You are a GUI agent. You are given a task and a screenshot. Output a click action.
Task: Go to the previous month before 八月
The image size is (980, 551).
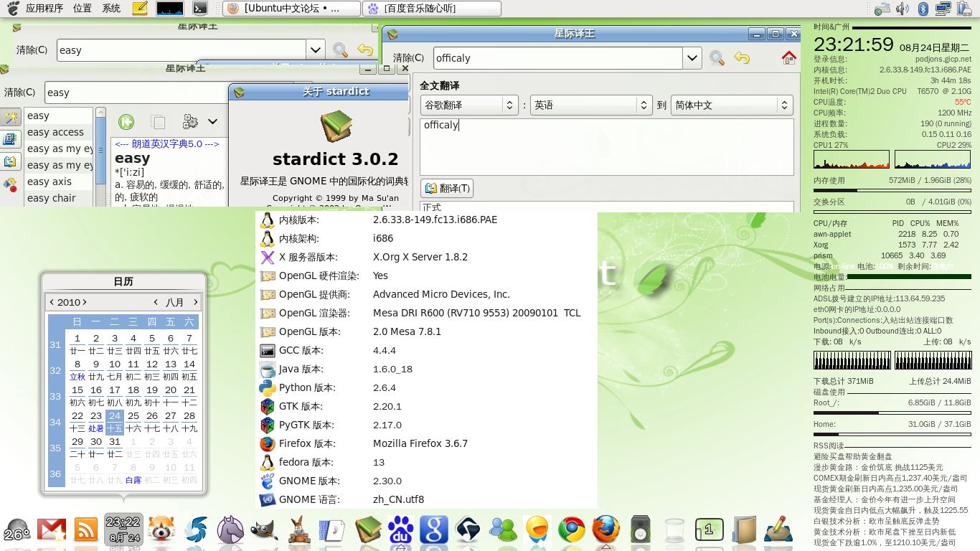tap(156, 302)
